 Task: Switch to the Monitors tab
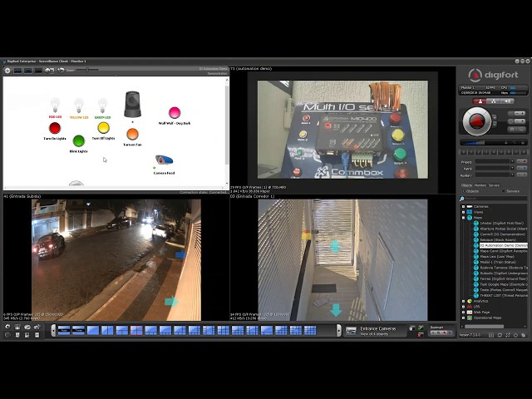pyautogui.click(x=480, y=185)
